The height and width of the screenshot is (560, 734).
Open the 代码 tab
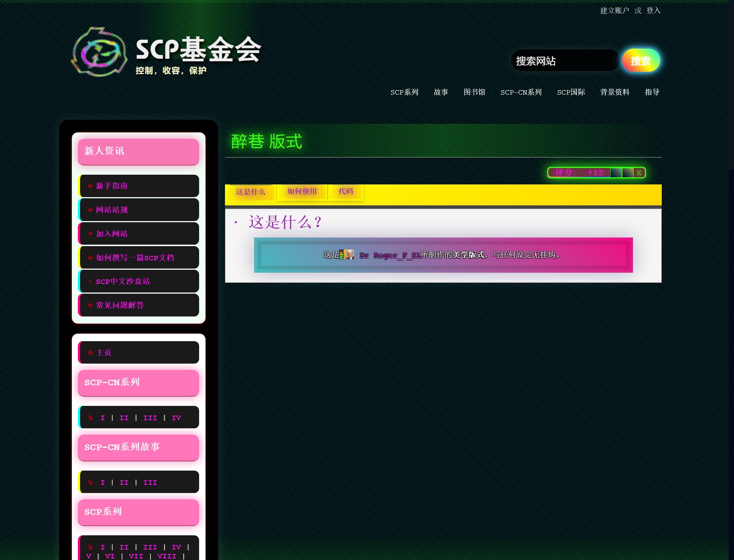pyautogui.click(x=345, y=192)
